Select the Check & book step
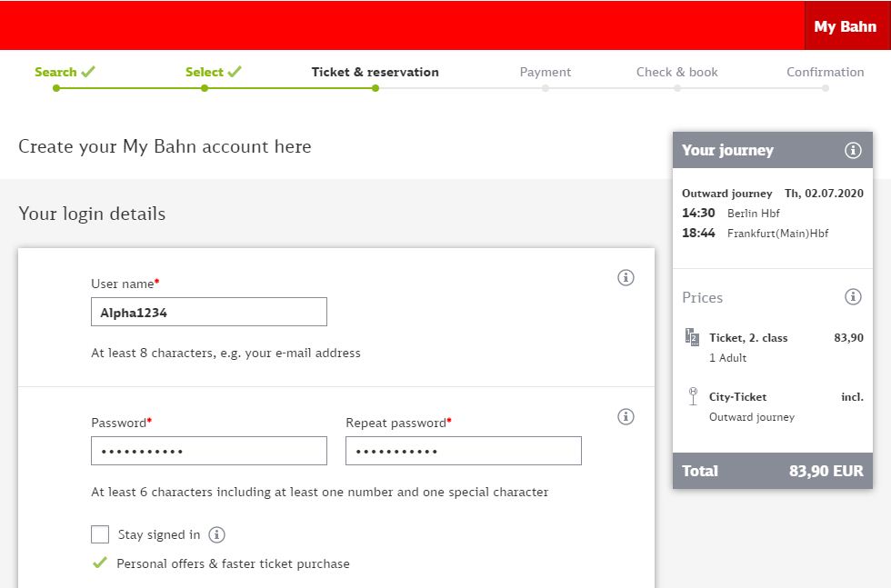The image size is (891, 588). [x=676, y=72]
